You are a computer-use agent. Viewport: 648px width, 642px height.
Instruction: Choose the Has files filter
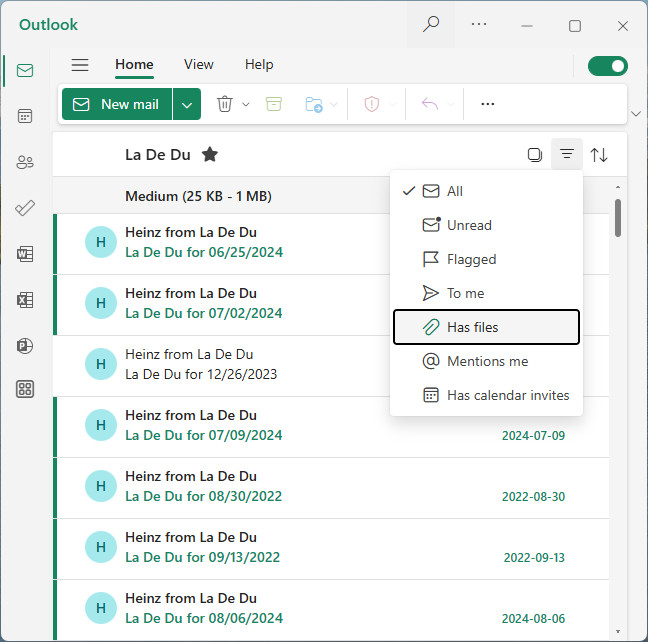(x=486, y=327)
